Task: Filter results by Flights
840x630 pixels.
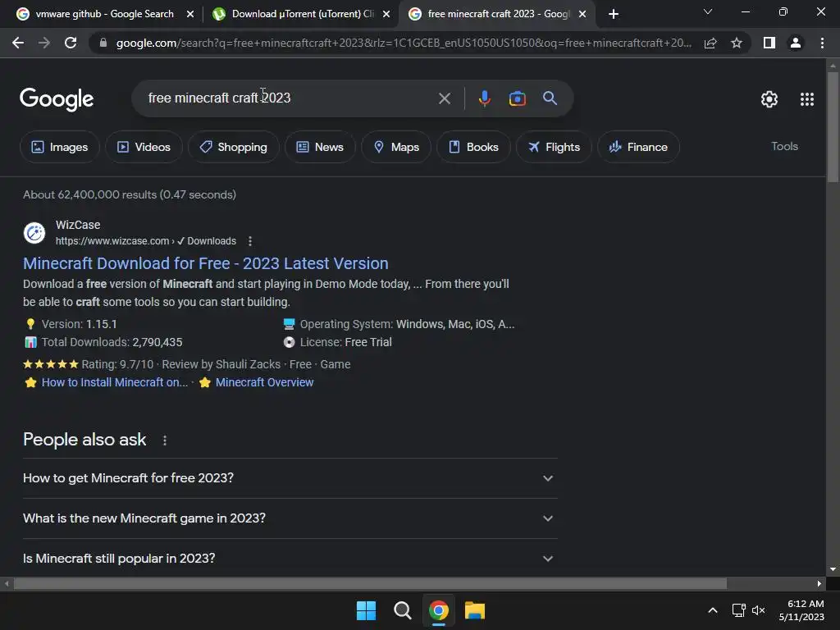Action: point(554,147)
